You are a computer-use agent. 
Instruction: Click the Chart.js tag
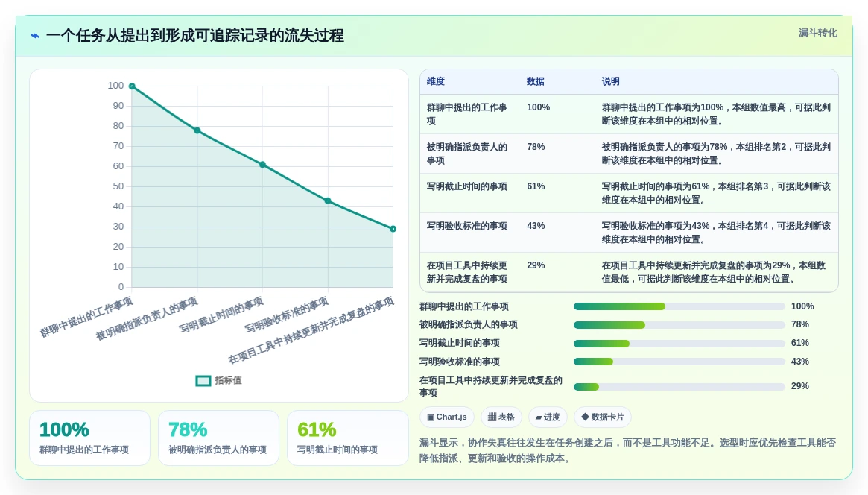447,417
